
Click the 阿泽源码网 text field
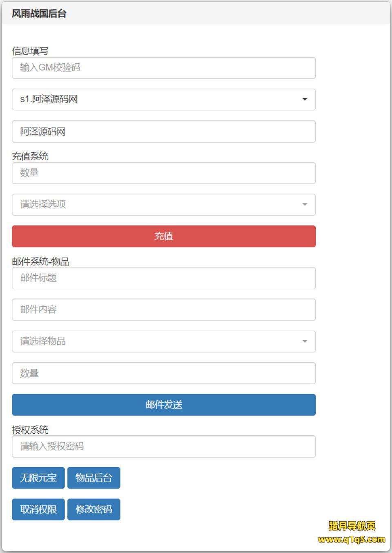click(163, 132)
